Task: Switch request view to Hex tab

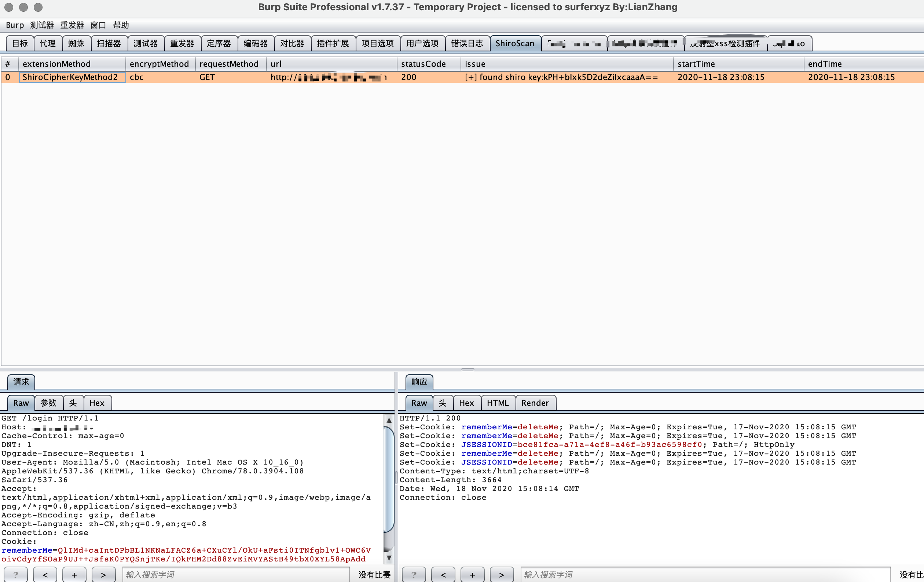Action: [97, 403]
